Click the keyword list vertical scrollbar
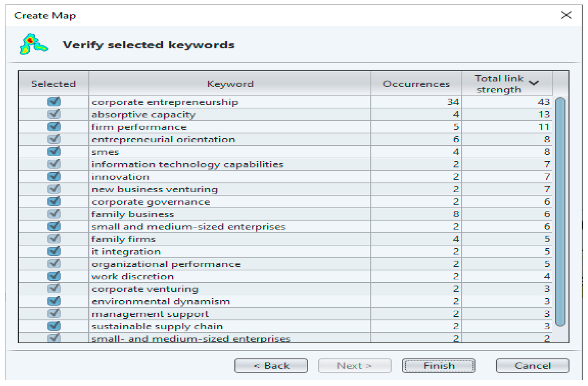Image resolution: width=588 pixels, height=386 pixels. tap(560, 212)
